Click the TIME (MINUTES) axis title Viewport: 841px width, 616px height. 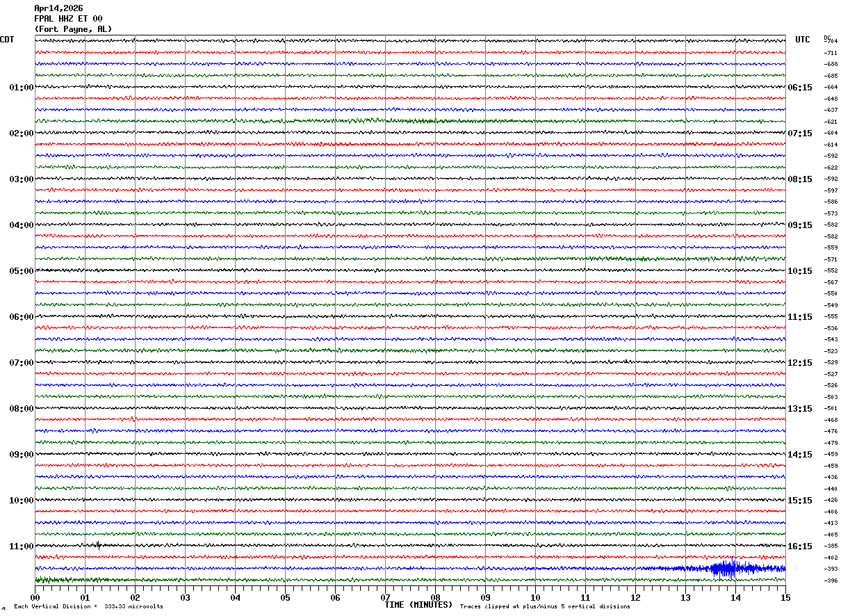[x=418, y=605]
